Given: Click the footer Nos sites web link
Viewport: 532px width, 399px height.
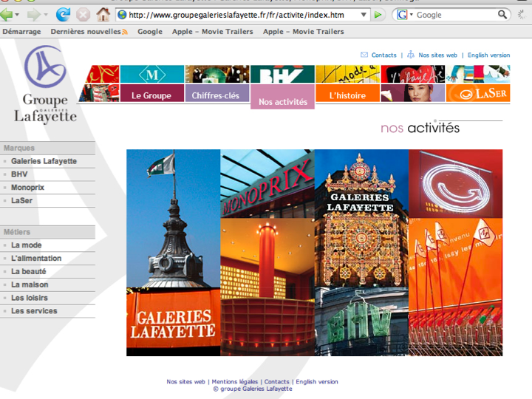Looking at the screenshot, I should (x=185, y=382).
